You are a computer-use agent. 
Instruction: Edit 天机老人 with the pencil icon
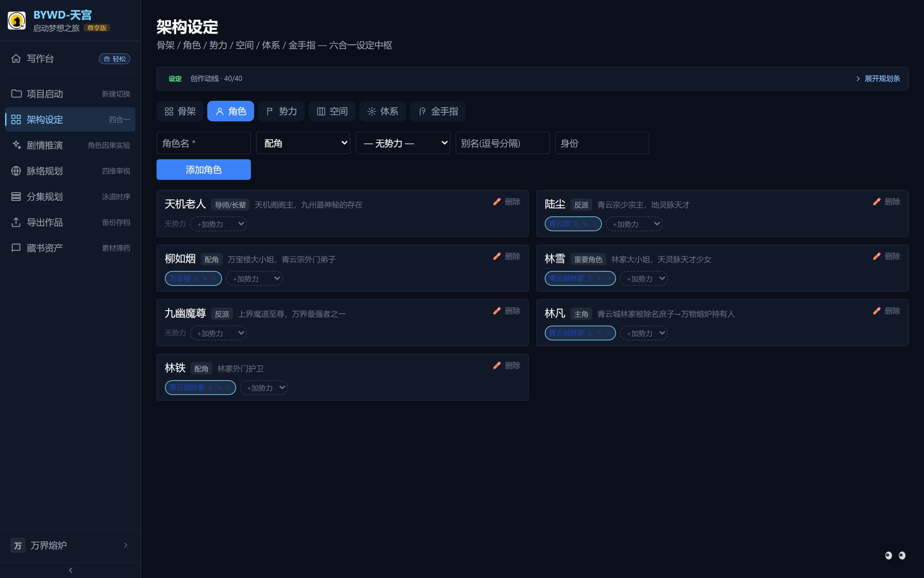pyautogui.click(x=497, y=201)
